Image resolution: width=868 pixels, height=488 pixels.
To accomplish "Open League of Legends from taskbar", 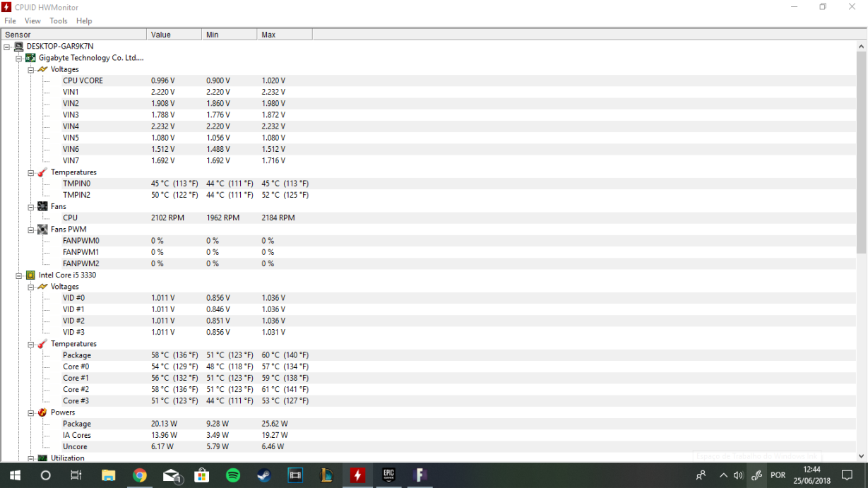I will [x=326, y=475].
